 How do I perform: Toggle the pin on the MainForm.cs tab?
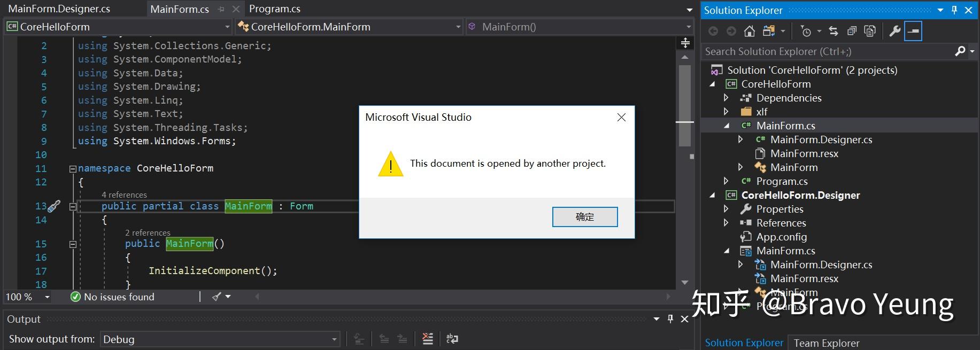221,9
